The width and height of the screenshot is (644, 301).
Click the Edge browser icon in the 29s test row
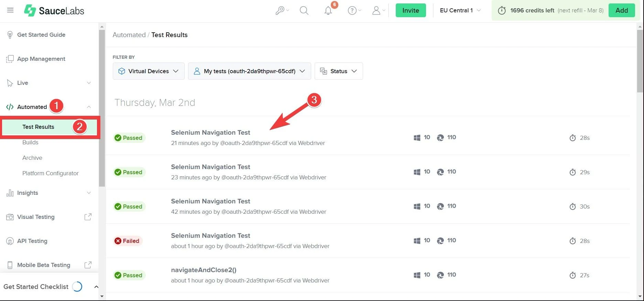[440, 172]
